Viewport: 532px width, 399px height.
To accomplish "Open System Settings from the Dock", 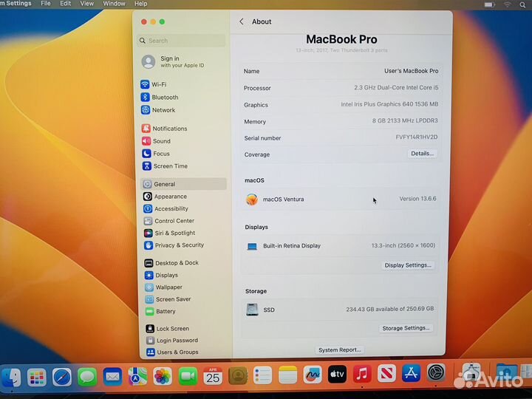I will coord(437,373).
